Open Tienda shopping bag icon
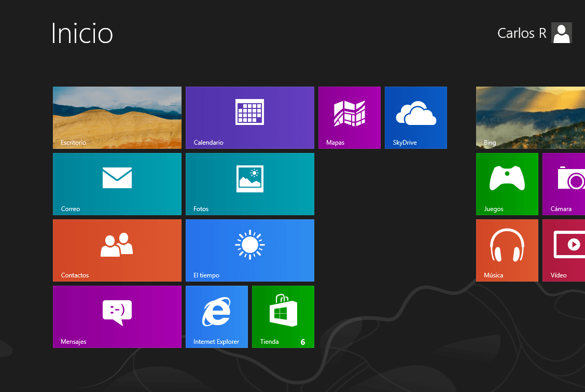Viewport: 585px width, 392px height. pyautogui.click(x=284, y=310)
